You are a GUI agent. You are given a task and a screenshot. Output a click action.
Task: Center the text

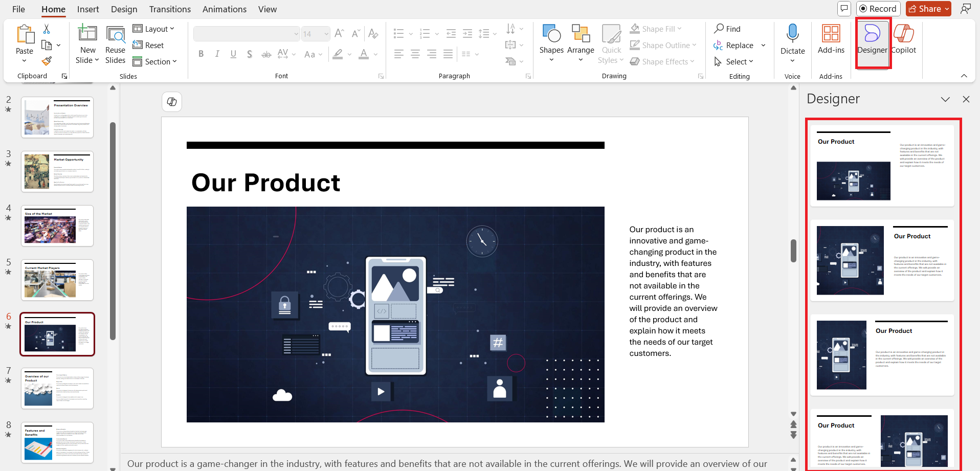click(x=415, y=54)
